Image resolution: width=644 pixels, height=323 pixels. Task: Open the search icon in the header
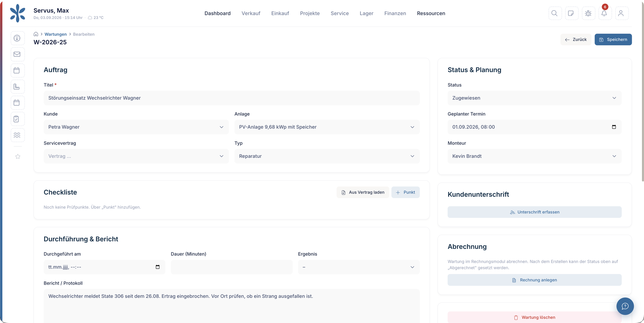click(x=555, y=13)
